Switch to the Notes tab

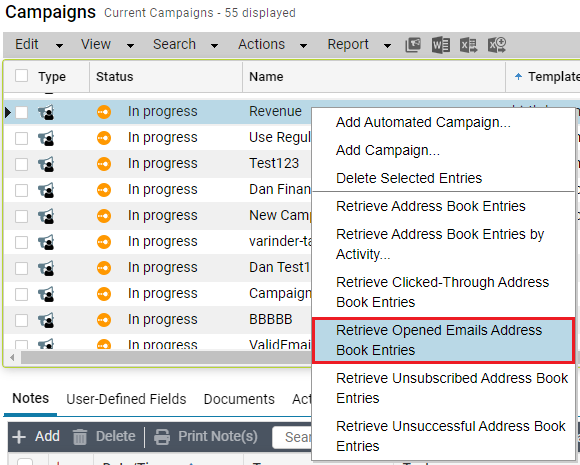click(x=30, y=399)
